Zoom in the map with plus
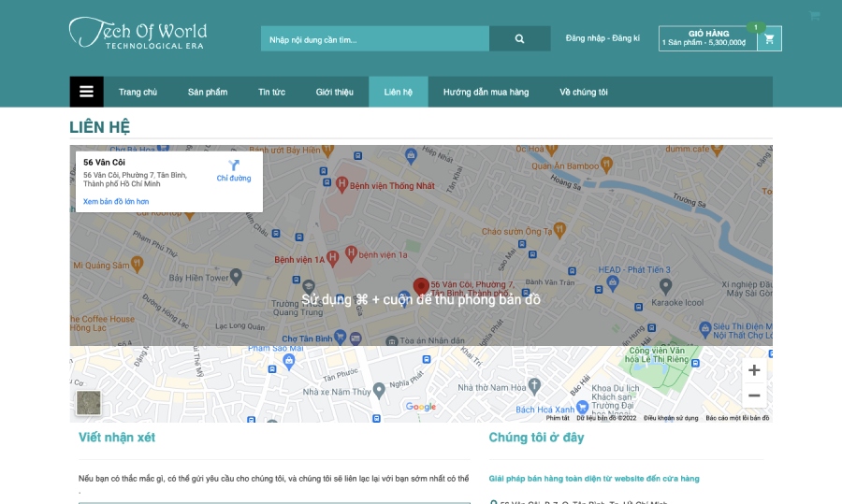Viewport: 842px width, 504px height. click(754, 370)
